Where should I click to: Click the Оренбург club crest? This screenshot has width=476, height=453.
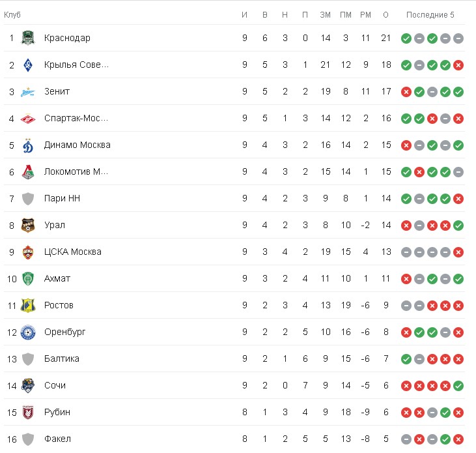(x=28, y=332)
